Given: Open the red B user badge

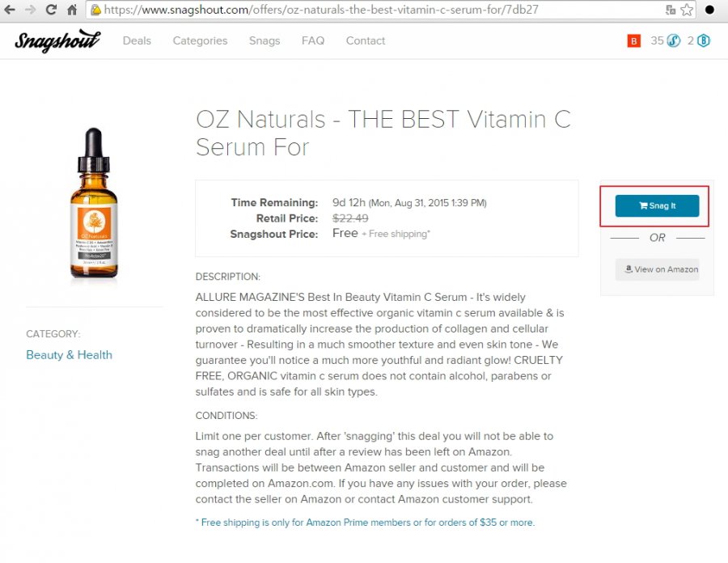Looking at the screenshot, I should pos(633,40).
